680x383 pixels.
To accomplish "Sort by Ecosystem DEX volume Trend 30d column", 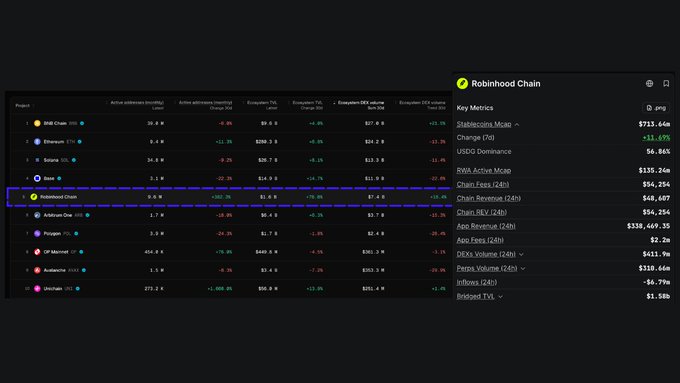I will (x=422, y=105).
